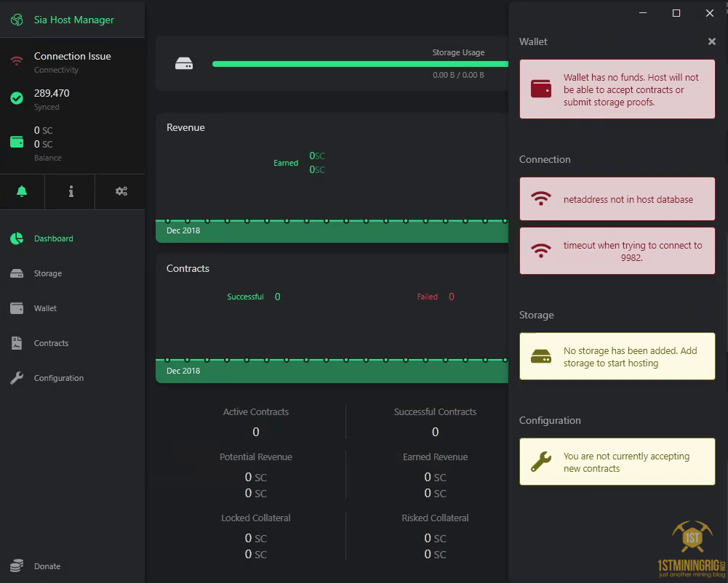Click the hard drive icon beside Storage Usage
This screenshot has width=728, height=583.
[x=184, y=63]
